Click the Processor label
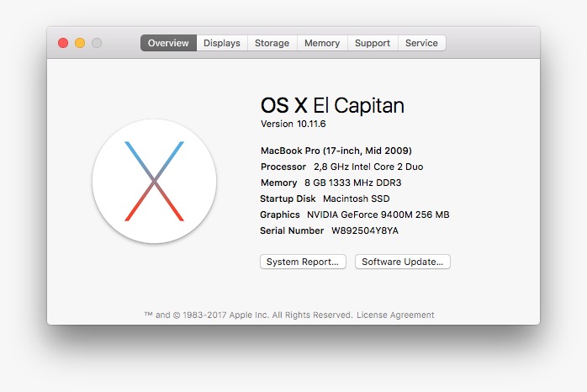Viewport: 587px width, 392px height. click(283, 167)
